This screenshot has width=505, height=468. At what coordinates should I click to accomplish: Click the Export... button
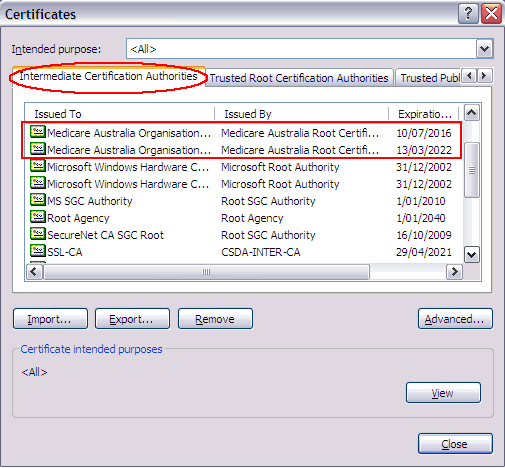[x=132, y=319]
